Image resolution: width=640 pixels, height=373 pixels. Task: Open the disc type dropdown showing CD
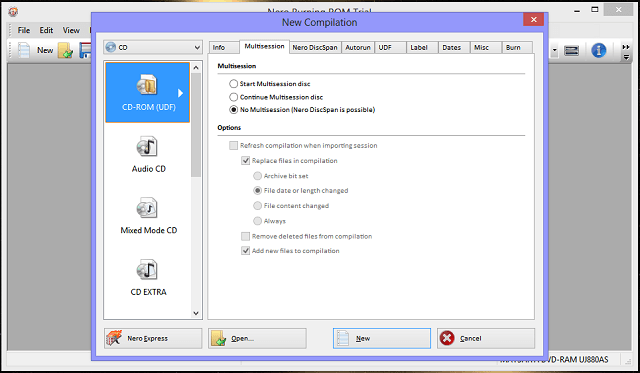click(153, 47)
